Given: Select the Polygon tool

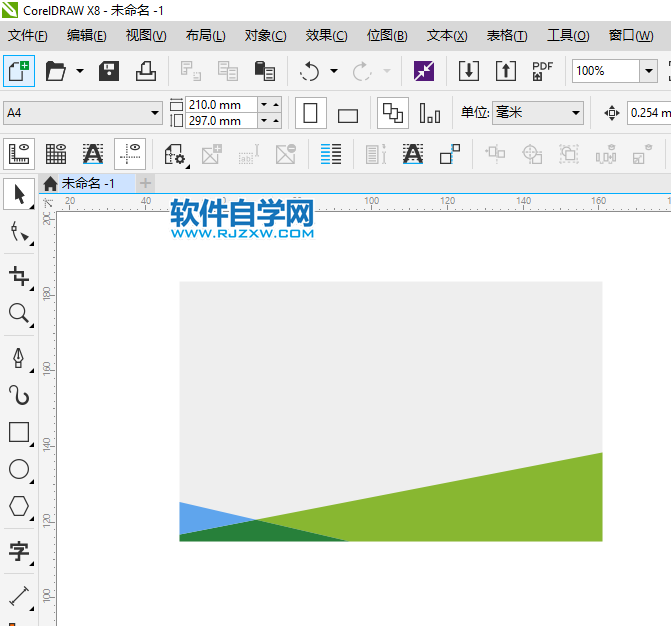Looking at the screenshot, I should (x=19, y=506).
